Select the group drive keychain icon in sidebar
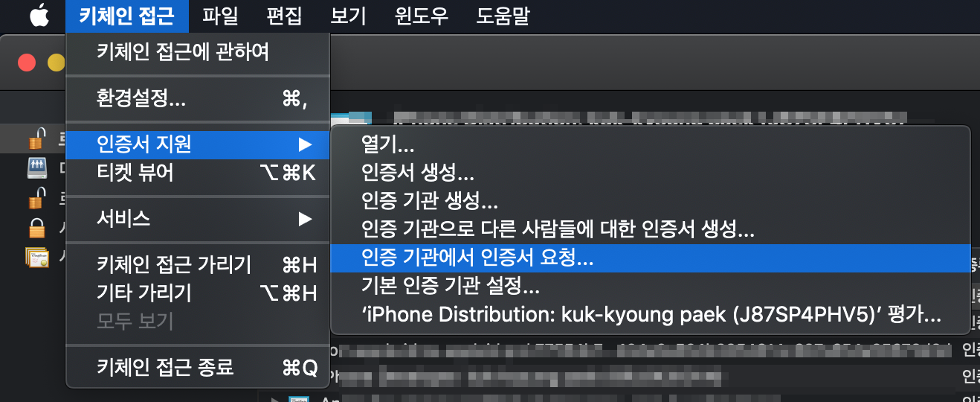The image size is (980, 402). coord(36,168)
